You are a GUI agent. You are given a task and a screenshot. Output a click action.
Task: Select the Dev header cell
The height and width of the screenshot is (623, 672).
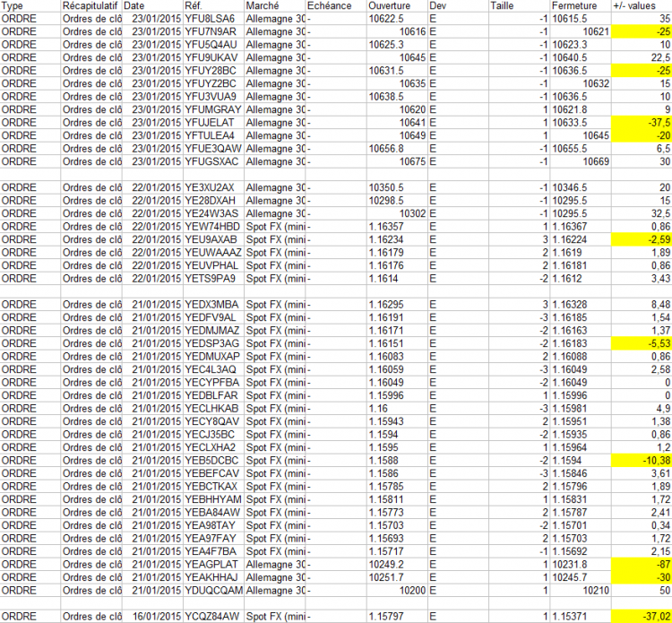click(458, 6)
